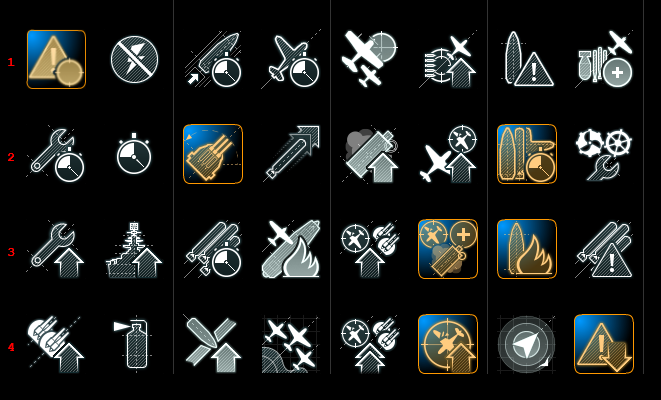The width and height of the screenshot is (661, 400).
Task: Choose the ship superstructure with up arrow skill
Action: point(134,249)
